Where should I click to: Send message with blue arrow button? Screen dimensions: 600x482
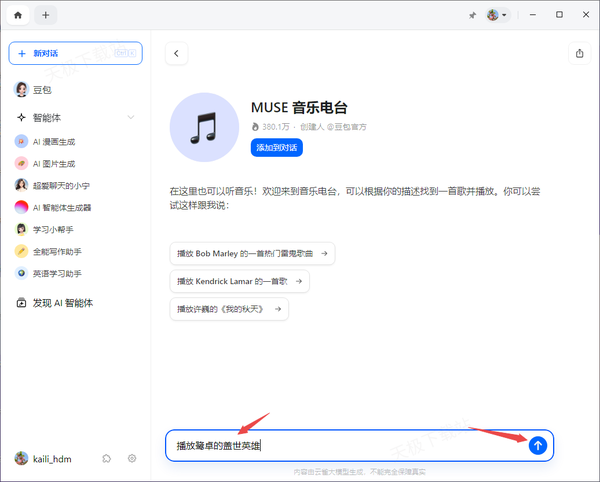538,446
